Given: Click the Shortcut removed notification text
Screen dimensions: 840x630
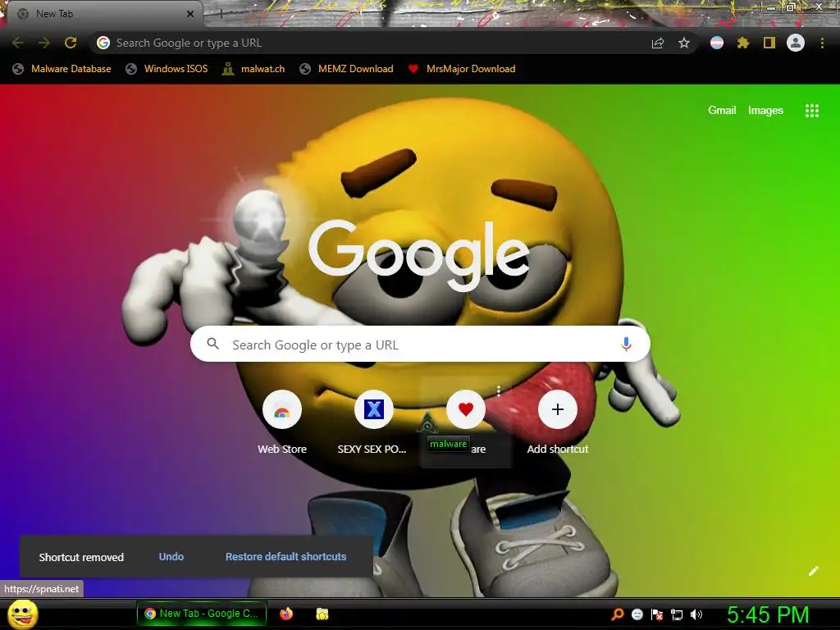Looking at the screenshot, I should pyautogui.click(x=81, y=557).
